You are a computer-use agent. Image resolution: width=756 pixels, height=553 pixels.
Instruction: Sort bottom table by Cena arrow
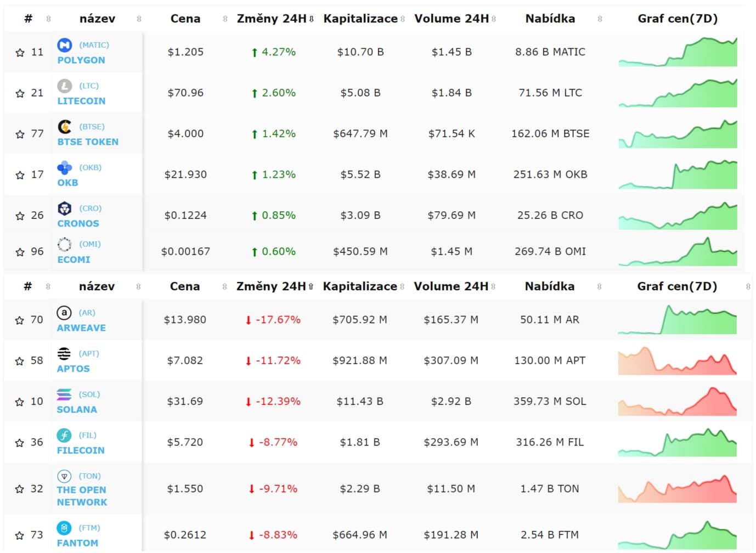tap(224, 287)
